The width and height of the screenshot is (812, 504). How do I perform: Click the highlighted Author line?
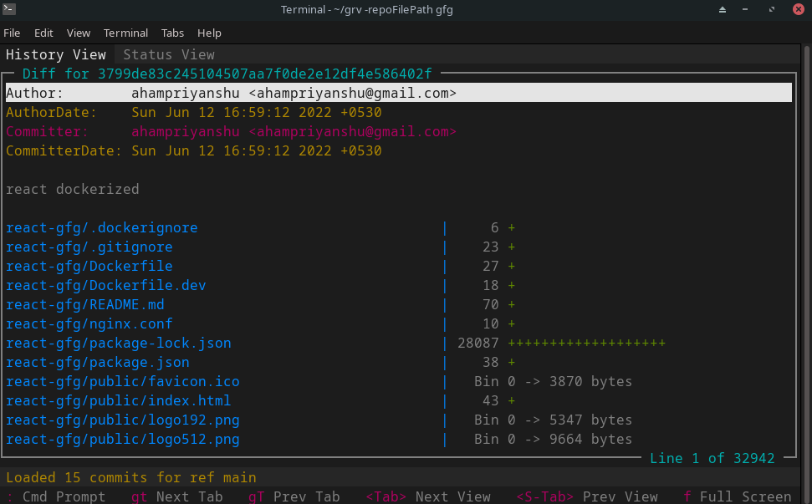pyautogui.click(x=398, y=93)
